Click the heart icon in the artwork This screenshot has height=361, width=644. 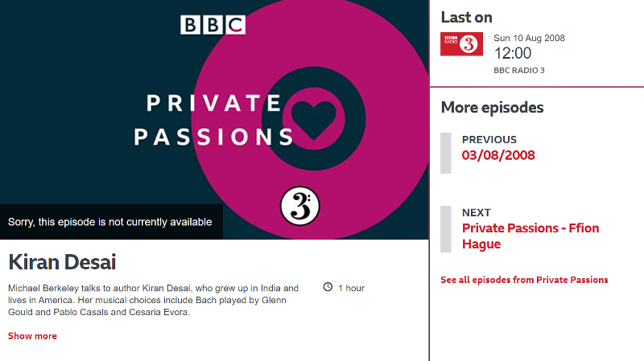[x=314, y=119]
